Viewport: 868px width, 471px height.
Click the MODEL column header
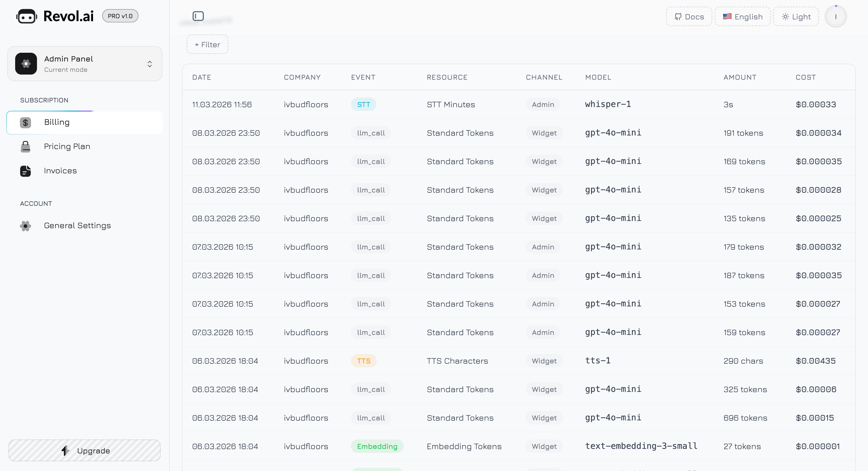[598, 77]
